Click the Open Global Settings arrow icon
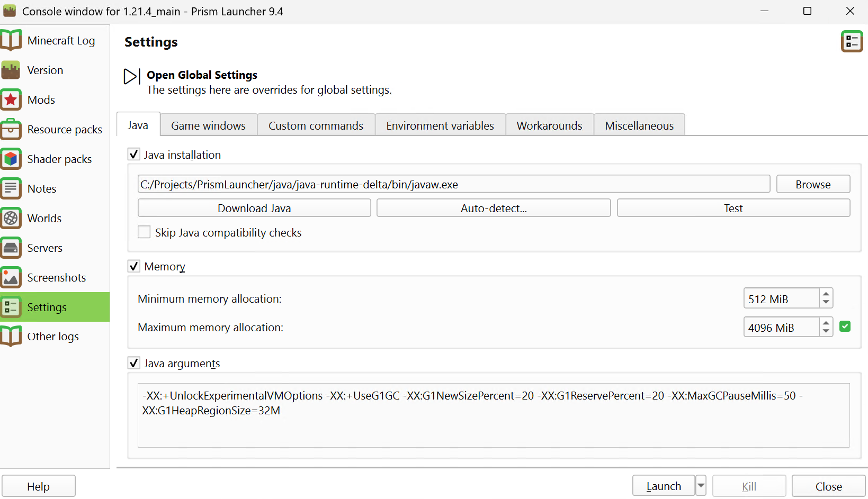Viewport: 868px width, 499px height. pyautogui.click(x=132, y=76)
